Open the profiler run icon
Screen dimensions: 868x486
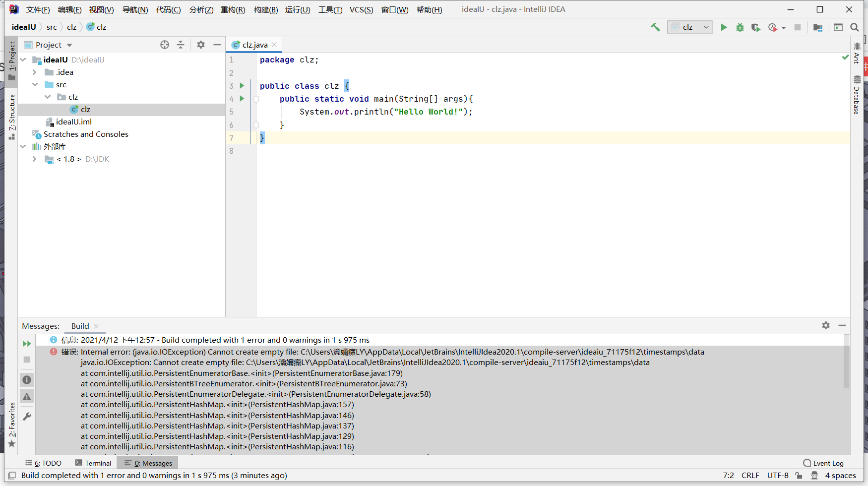(772, 27)
